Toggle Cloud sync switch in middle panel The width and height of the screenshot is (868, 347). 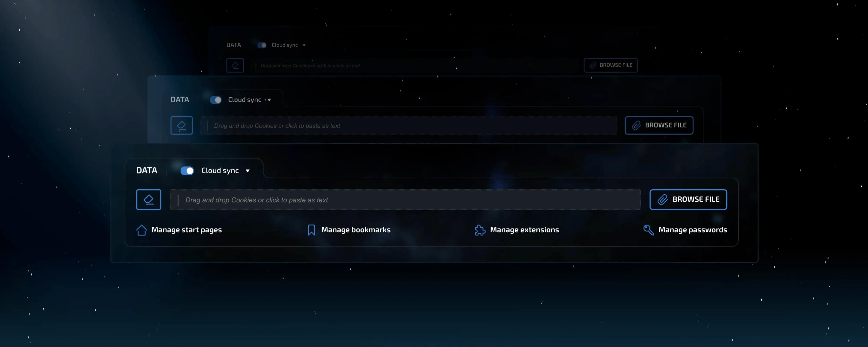[216, 100]
